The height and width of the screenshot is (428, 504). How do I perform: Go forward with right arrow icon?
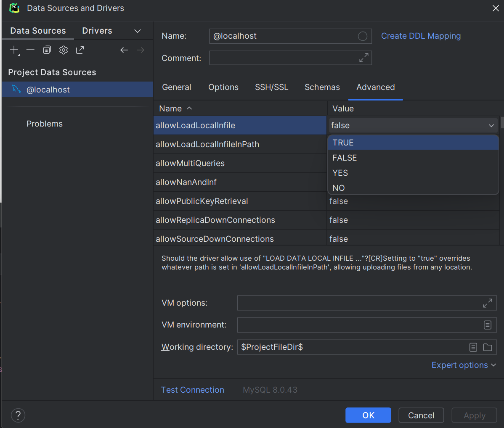[x=141, y=50]
